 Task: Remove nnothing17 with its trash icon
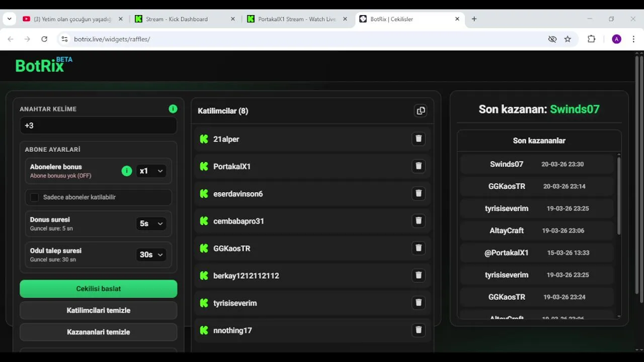[418, 330]
